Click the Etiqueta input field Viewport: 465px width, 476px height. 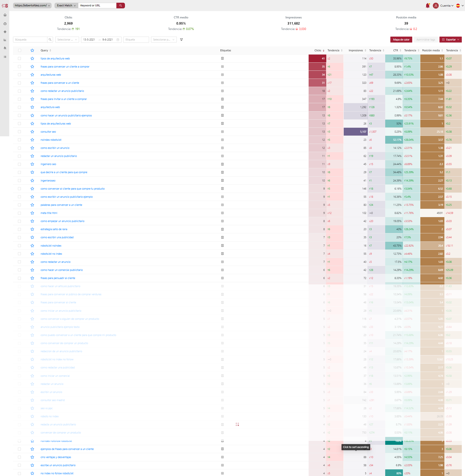[x=136, y=40]
